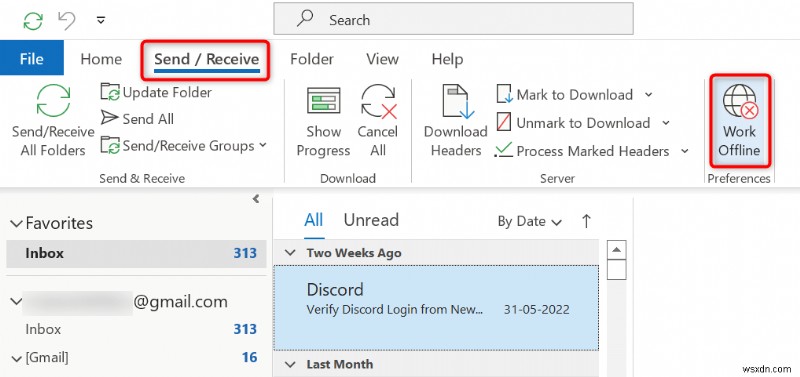
Task: Click the message list scrollbar thumb
Action: click(617, 270)
